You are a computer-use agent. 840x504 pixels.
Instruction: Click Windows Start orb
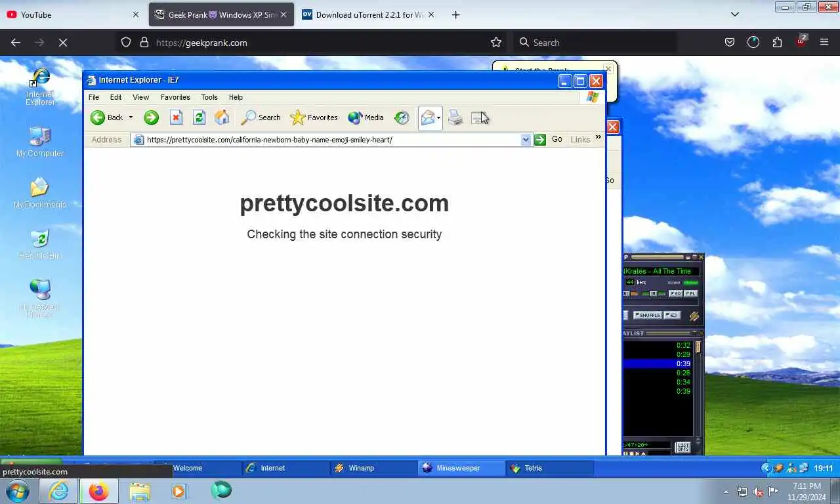(17, 491)
